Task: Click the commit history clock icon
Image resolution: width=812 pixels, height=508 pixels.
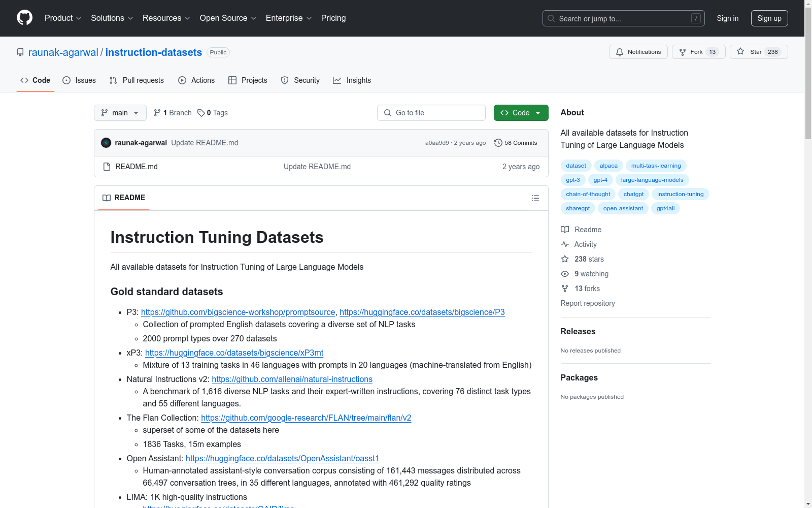Action: click(x=498, y=143)
